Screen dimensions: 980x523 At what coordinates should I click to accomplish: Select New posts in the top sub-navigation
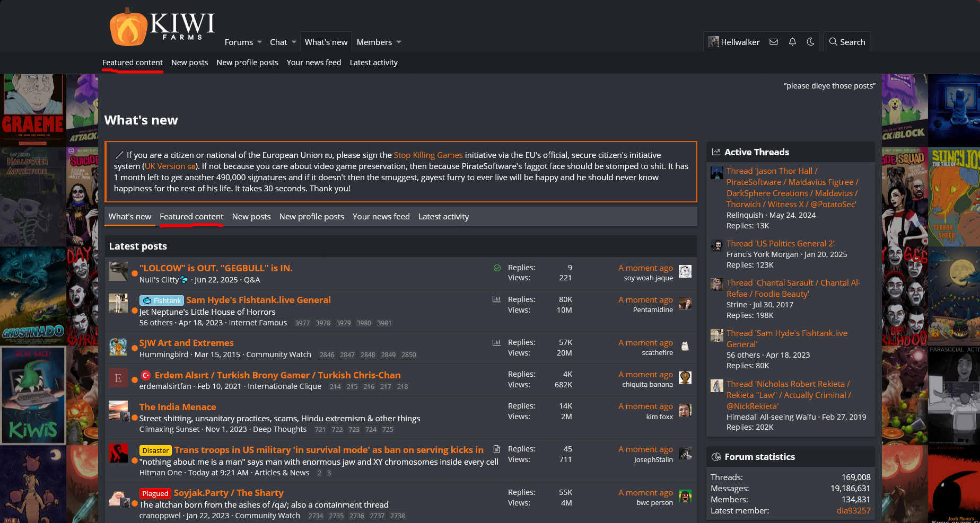(x=189, y=63)
